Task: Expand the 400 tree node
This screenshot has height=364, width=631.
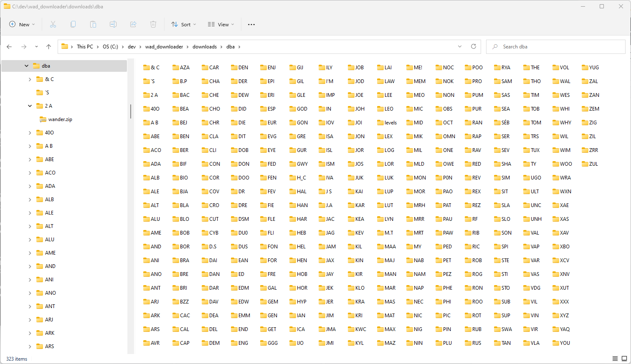Action: click(30, 133)
